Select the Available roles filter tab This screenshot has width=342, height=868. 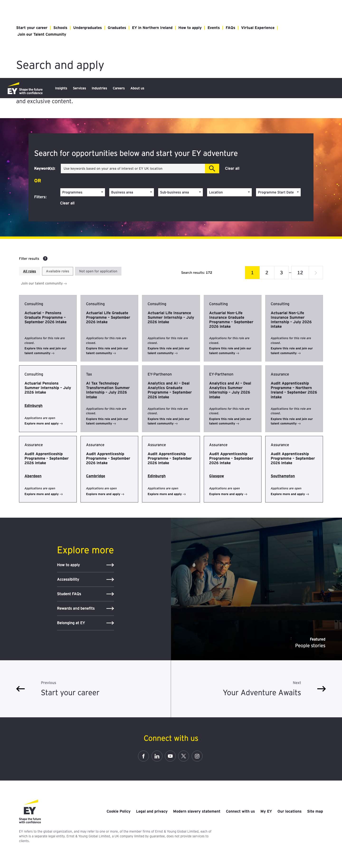(57, 271)
